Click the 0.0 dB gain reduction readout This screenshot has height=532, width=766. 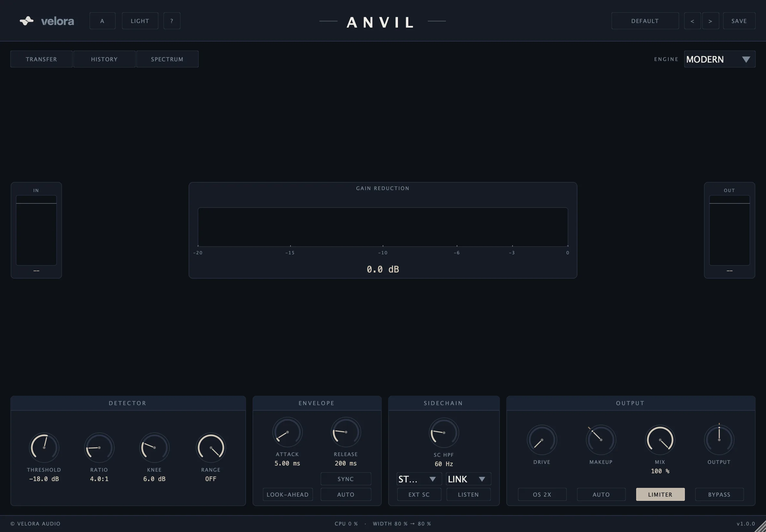coord(383,269)
